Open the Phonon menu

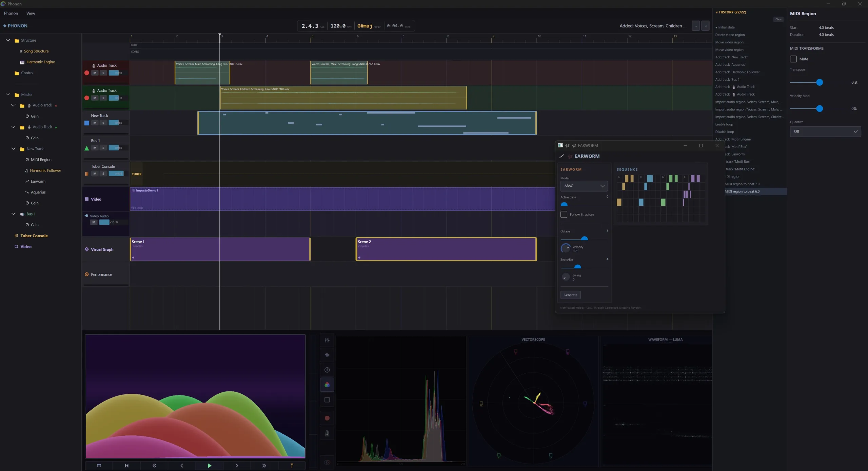click(11, 13)
